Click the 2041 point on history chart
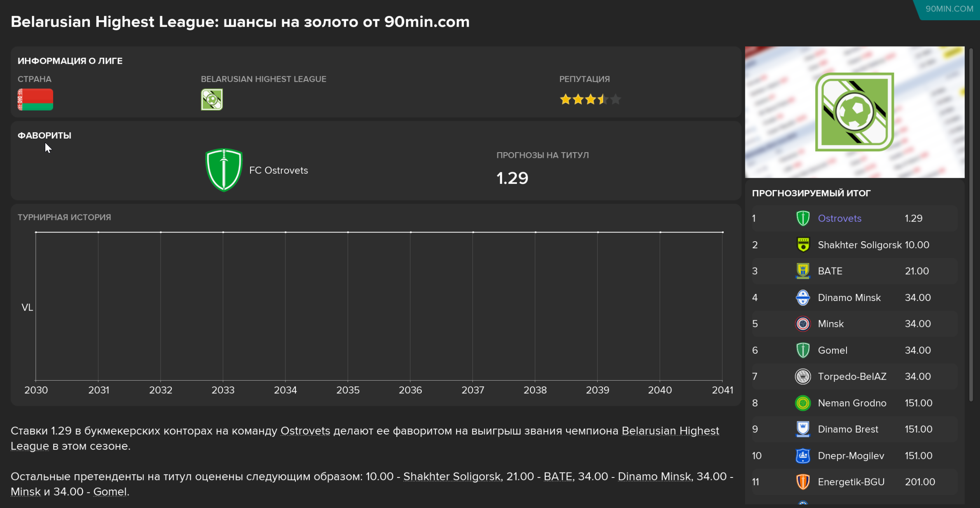This screenshot has height=508, width=980. (723, 232)
